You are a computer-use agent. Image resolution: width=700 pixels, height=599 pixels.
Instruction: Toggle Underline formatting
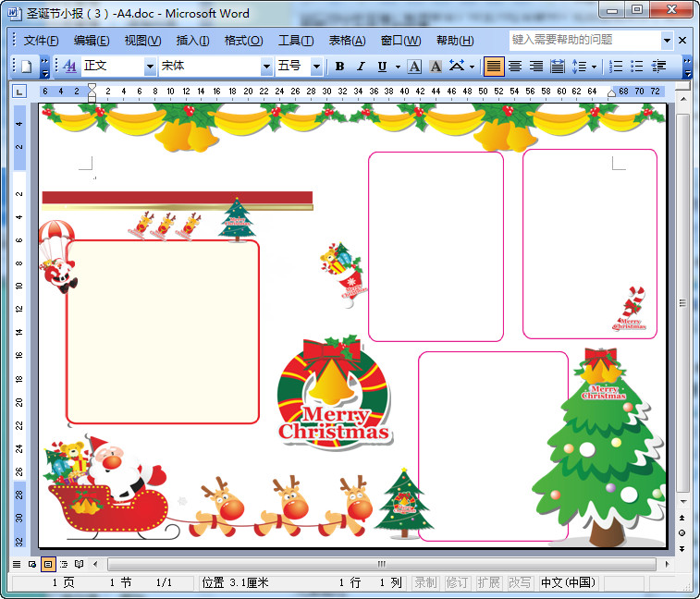point(382,67)
